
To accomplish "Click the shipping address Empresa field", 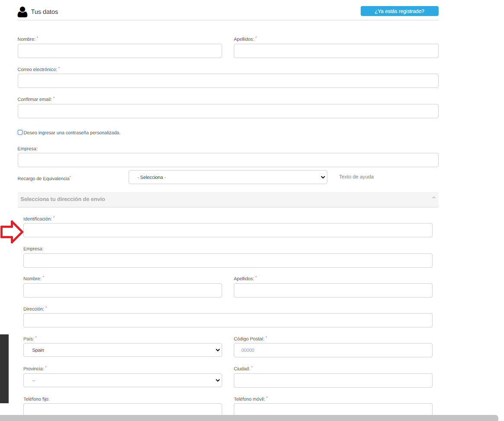I will click(228, 260).
